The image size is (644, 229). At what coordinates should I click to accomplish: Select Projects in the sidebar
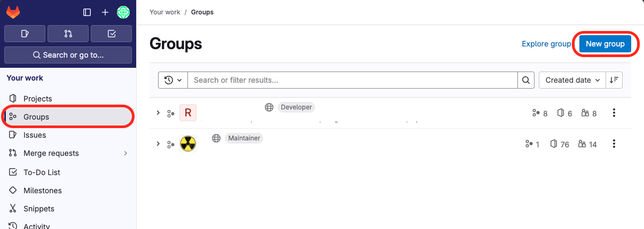click(x=37, y=99)
